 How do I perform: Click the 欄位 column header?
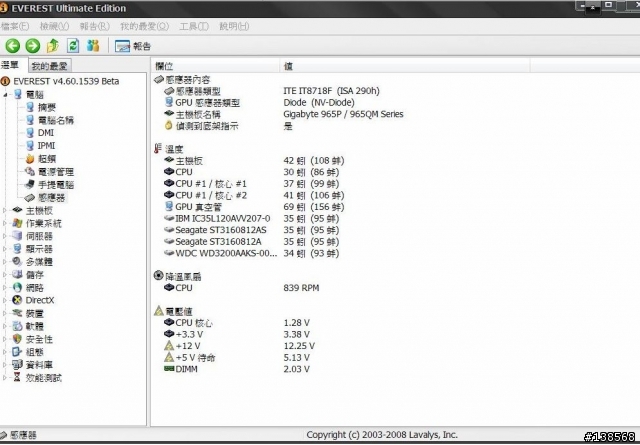(x=216, y=66)
